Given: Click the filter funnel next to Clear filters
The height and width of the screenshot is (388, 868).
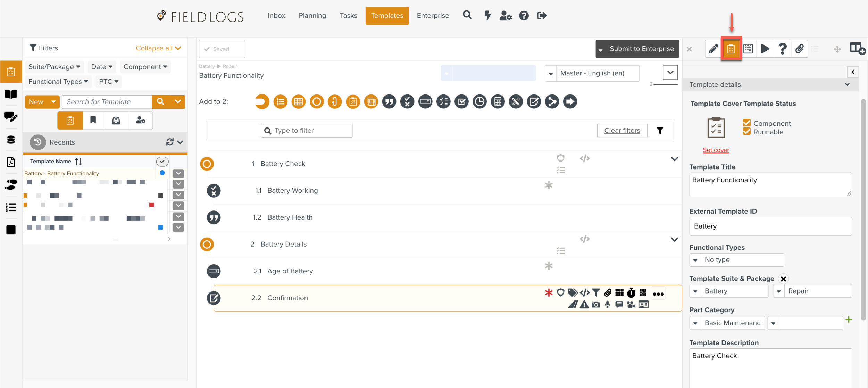Looking at the screenshot, I should click(660, 130).
